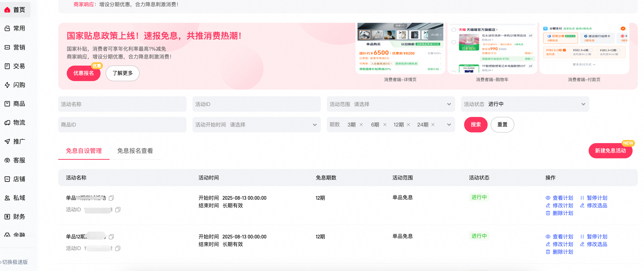Open the 常用 sidebar icon
The height and width of the screenshot is (271, 644).
[7, 29]
